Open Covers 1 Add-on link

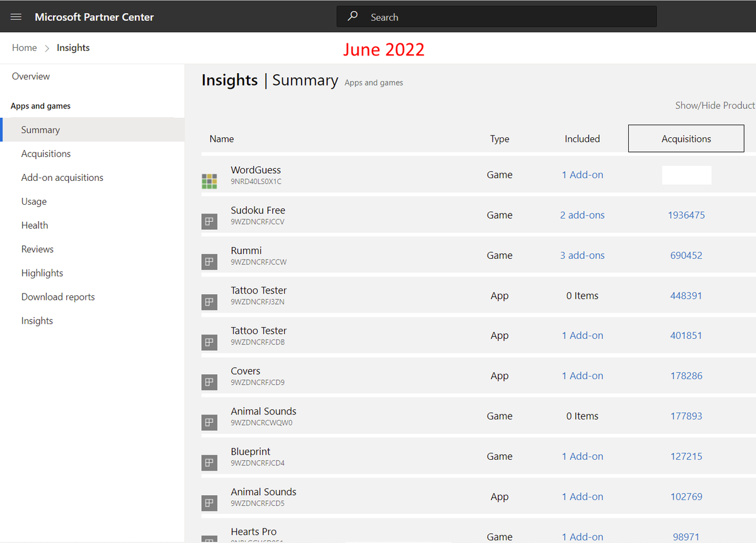583,376
